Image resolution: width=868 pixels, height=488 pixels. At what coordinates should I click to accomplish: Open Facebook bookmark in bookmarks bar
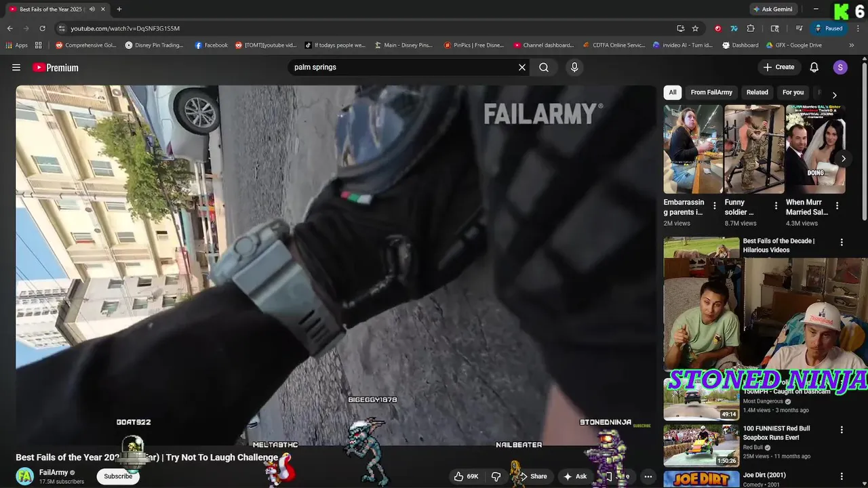pyautogui.click(x=211, y=45)
